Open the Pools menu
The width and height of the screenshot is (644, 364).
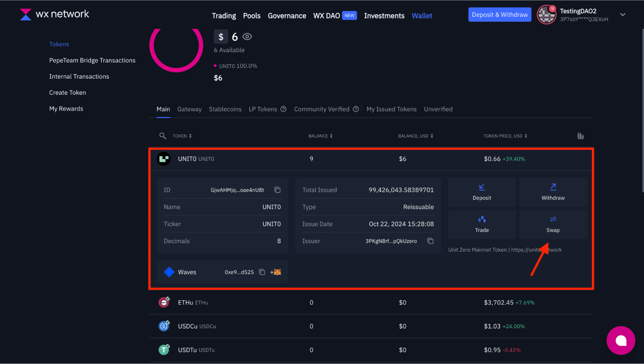click(252, 15)
